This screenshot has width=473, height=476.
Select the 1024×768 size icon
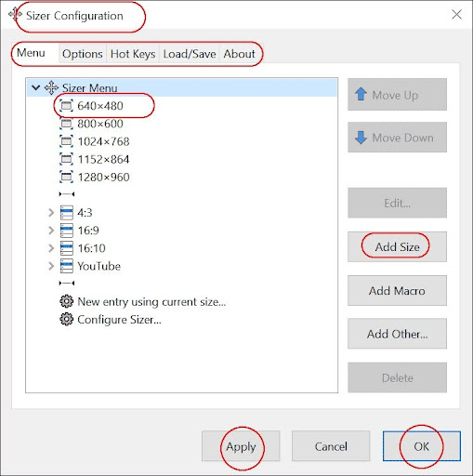click(x=66, y=141)
